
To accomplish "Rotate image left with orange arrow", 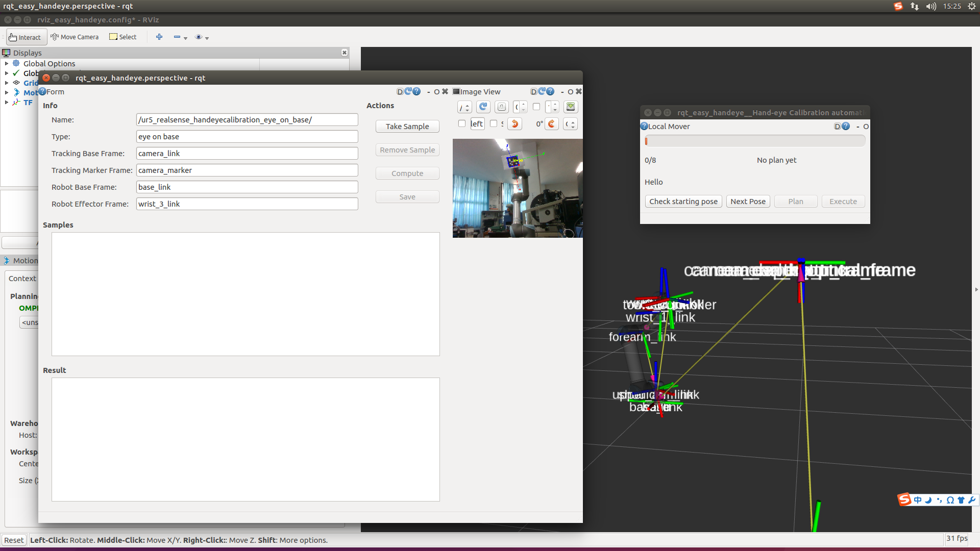I will [x=515, y=124].
